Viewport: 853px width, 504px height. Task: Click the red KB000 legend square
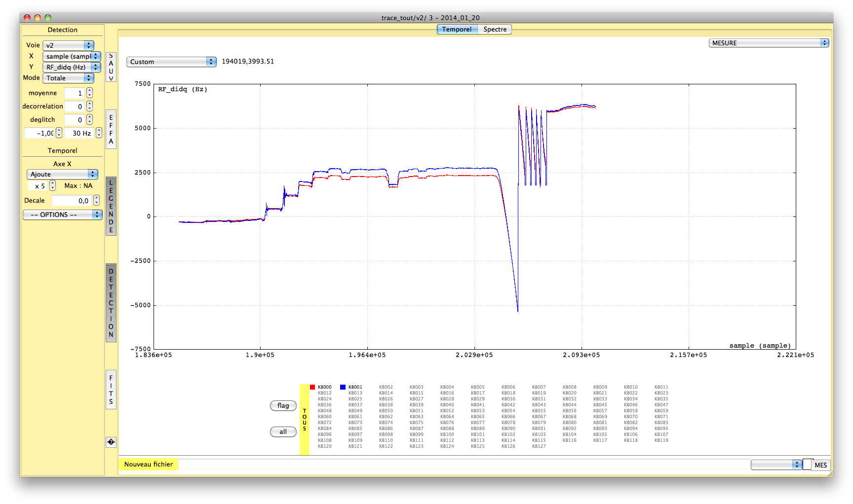coord(312,387)
